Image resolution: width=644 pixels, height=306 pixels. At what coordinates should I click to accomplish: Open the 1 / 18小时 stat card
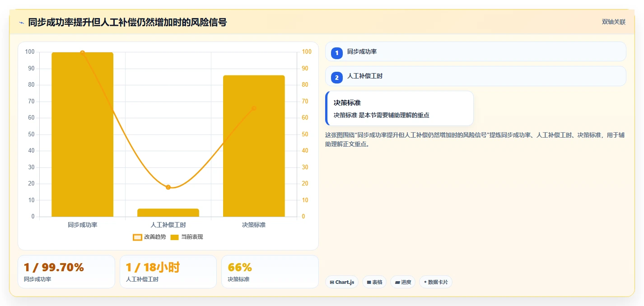click(168, 272)
